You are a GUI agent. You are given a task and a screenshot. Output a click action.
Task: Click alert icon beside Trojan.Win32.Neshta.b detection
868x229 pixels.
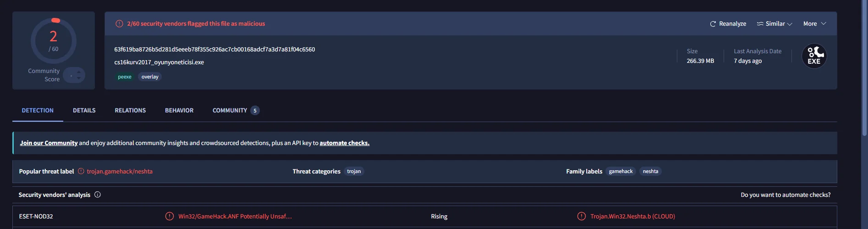[582, 216]
